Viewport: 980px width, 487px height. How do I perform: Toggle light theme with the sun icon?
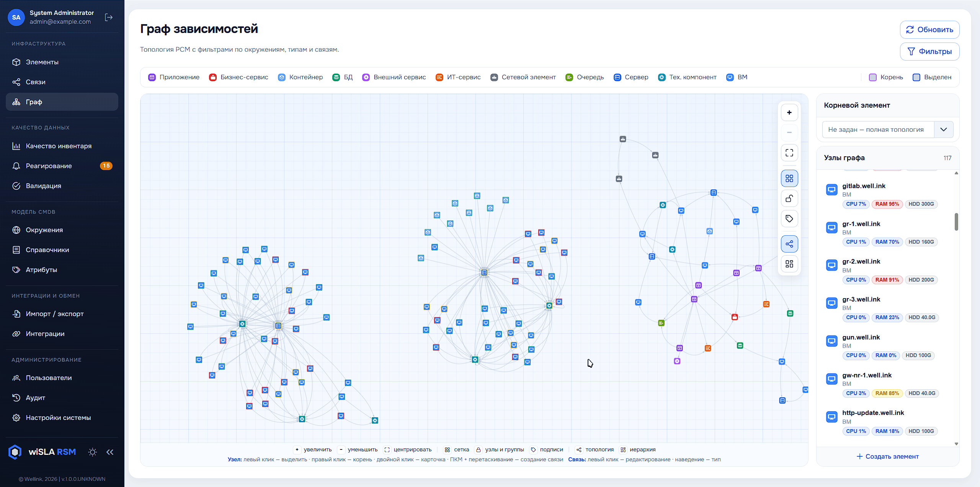click(92, 452)
